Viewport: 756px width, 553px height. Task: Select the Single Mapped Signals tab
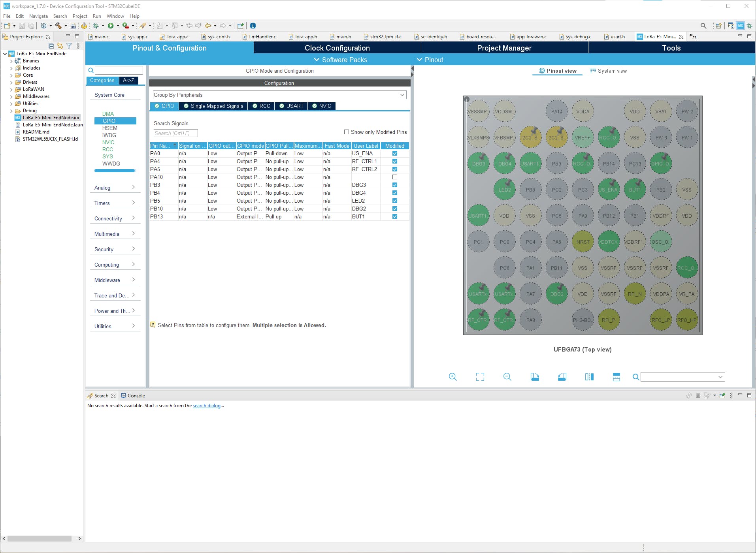[213, 106]
